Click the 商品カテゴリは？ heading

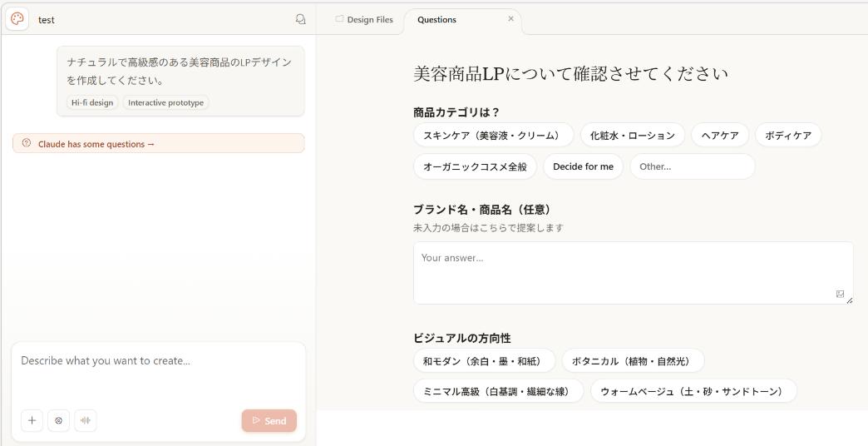tap(456, 111)
